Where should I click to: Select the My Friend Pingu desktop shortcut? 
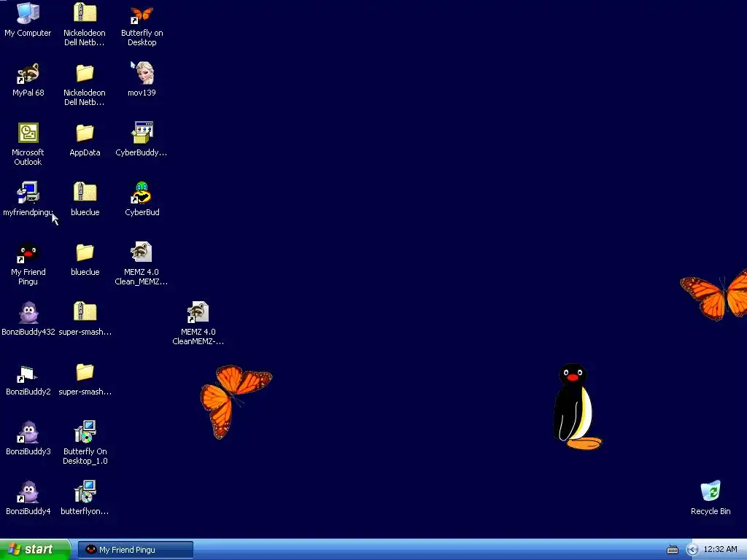28,253
